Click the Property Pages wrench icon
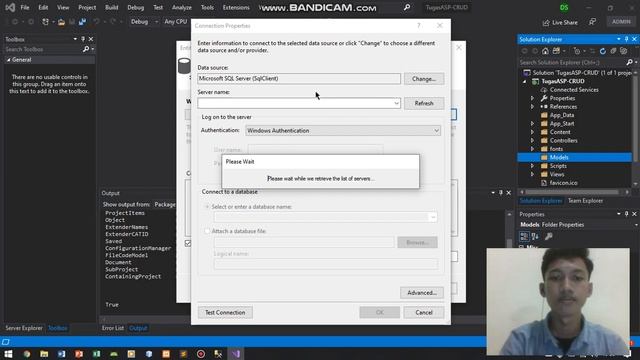Viewport: 640px width, 360px height. (x=549, y=236)
